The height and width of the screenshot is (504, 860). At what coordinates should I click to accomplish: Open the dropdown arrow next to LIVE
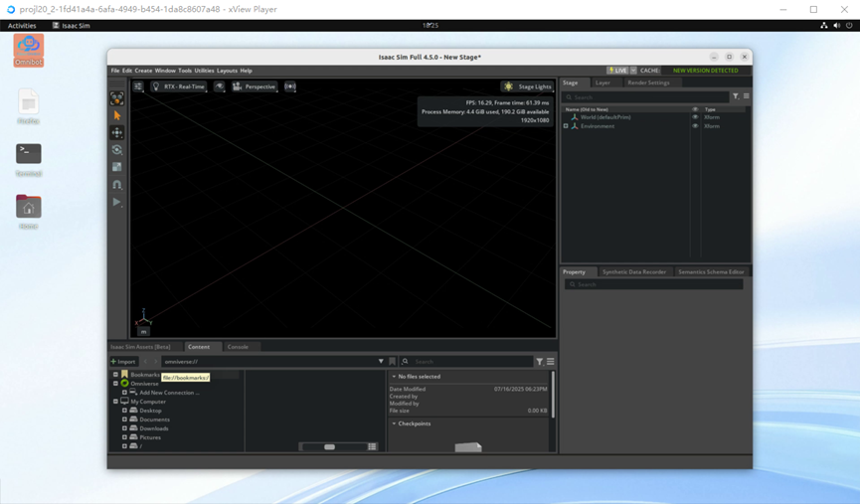click(x=633, y=71)
